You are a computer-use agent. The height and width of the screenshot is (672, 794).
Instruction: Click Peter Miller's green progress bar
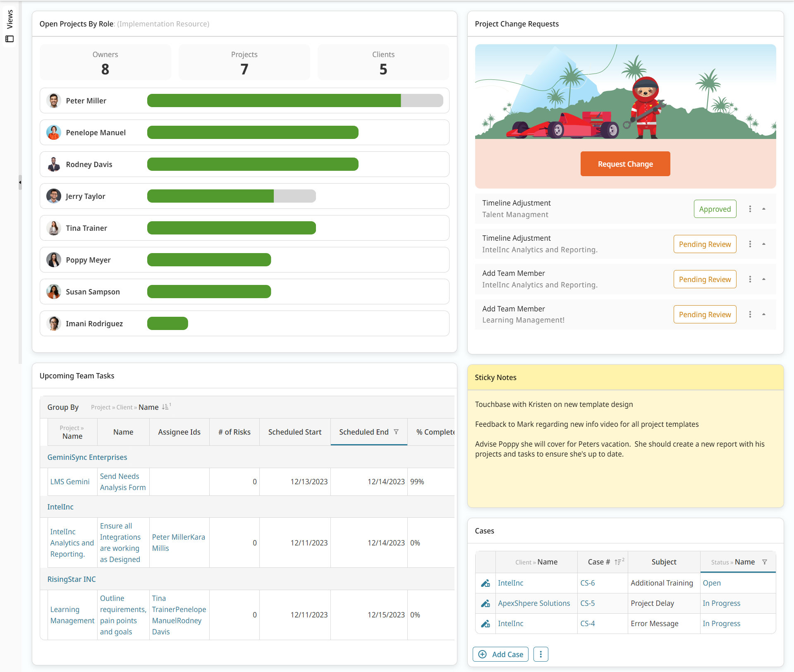274,100
